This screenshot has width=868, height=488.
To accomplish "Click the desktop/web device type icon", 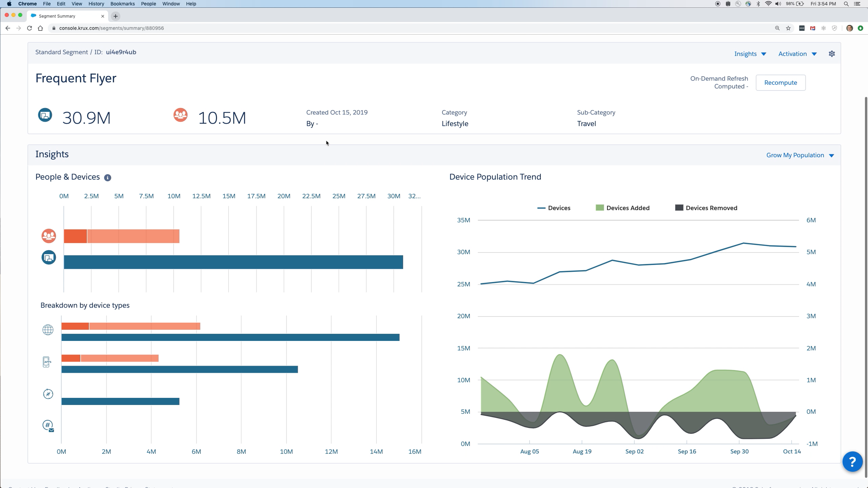I will tap(48, 329).
